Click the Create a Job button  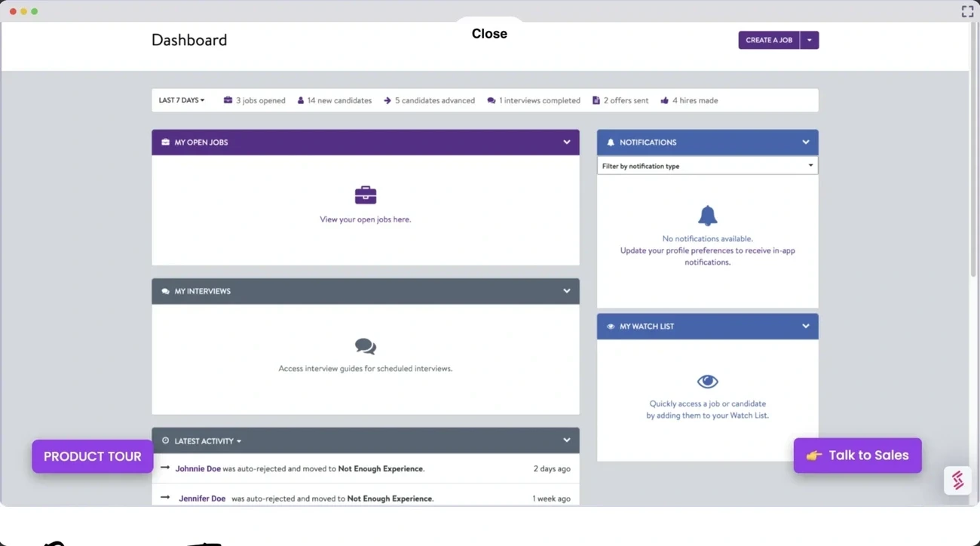coord(769,40)
